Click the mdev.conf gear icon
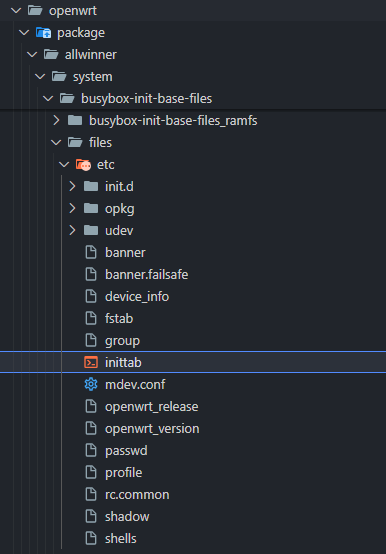386x554 pixels. click(91, 384)
